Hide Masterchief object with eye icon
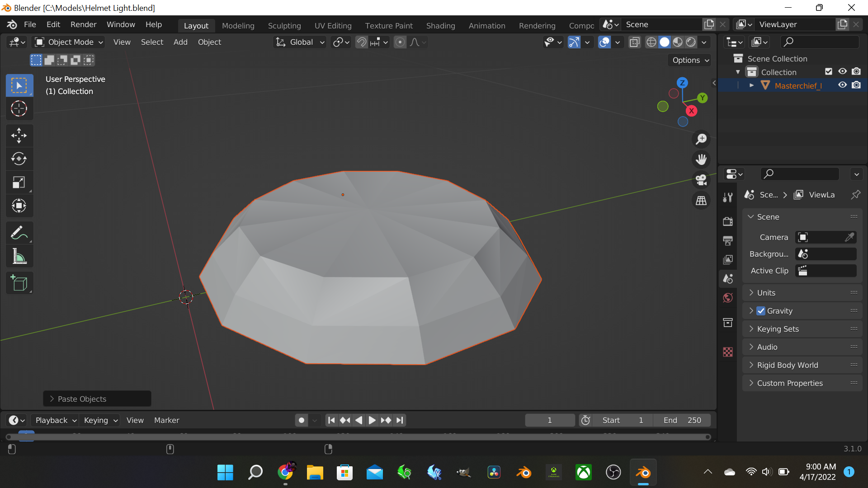 pos(842,85)
